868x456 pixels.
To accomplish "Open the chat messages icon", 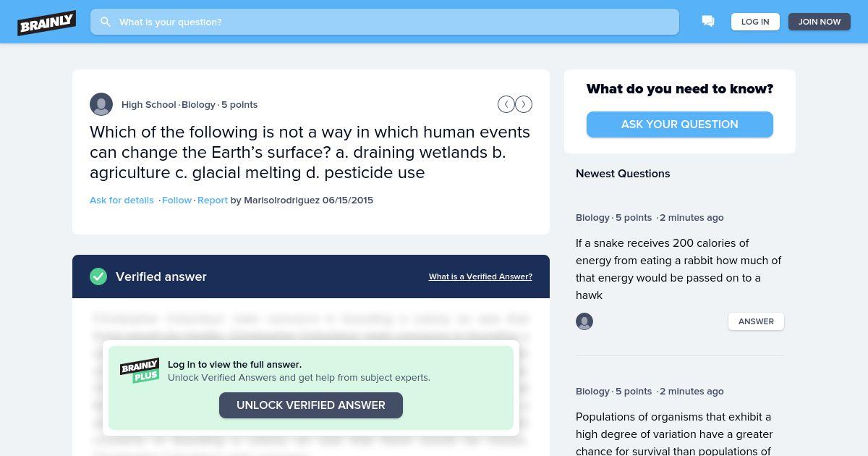I will tap(708, 22).
